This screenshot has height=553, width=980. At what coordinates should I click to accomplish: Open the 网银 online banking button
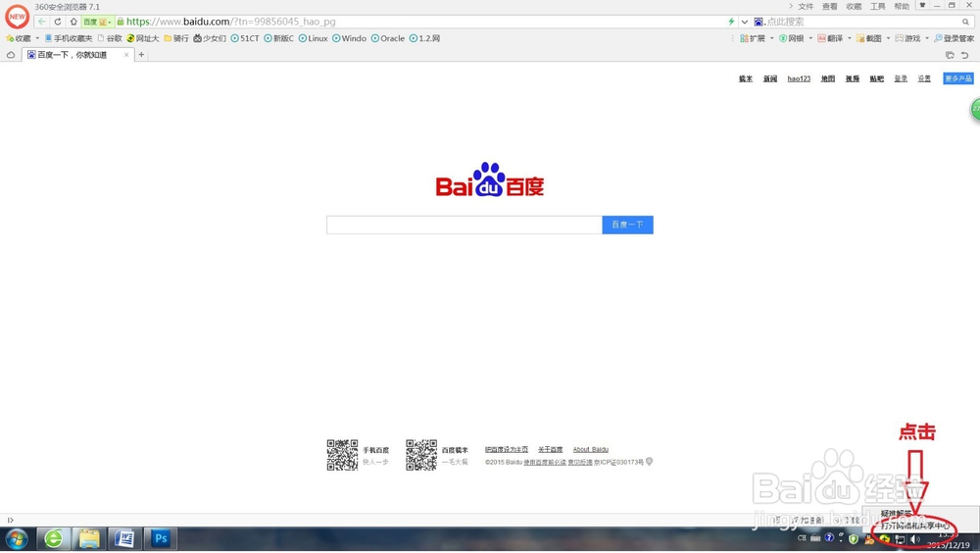coord(792,38)
